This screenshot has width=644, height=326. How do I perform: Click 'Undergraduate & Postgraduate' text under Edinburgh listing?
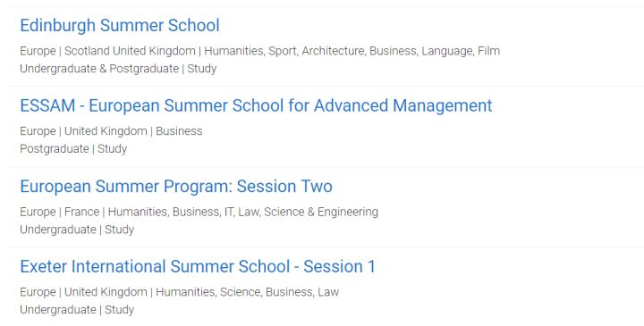coord(99,69)
